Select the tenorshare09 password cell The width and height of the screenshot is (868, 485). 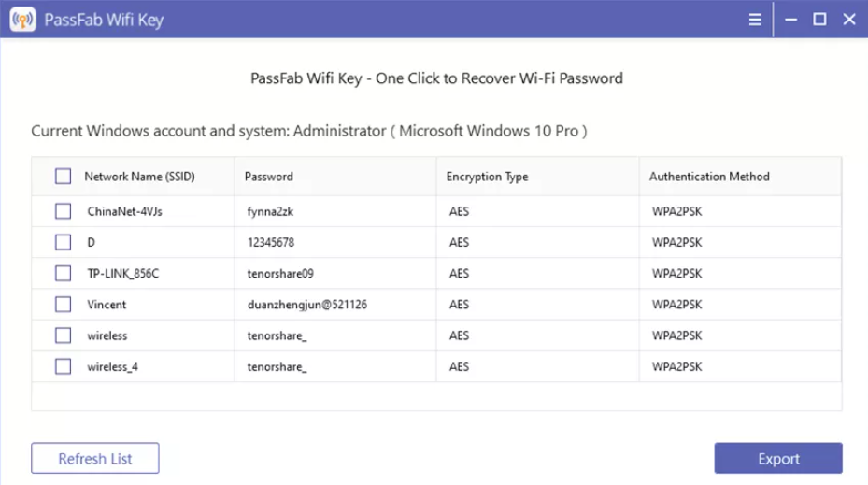(280, 274)
